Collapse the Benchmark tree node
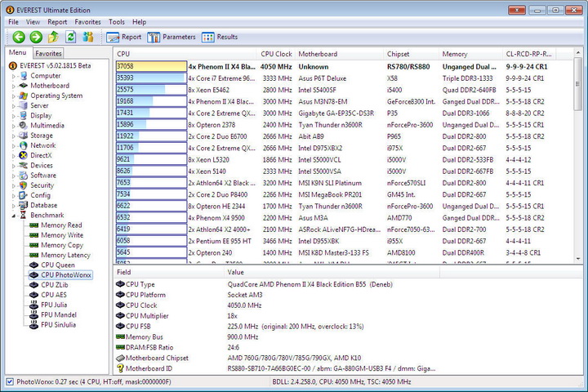The height and width of the screenshot is (392, 588). (x=14, y=216)
